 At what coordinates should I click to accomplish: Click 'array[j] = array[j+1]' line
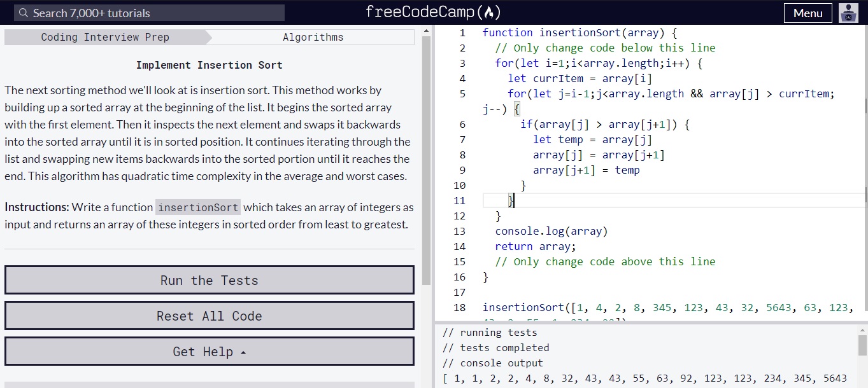(x=599, y=155)
